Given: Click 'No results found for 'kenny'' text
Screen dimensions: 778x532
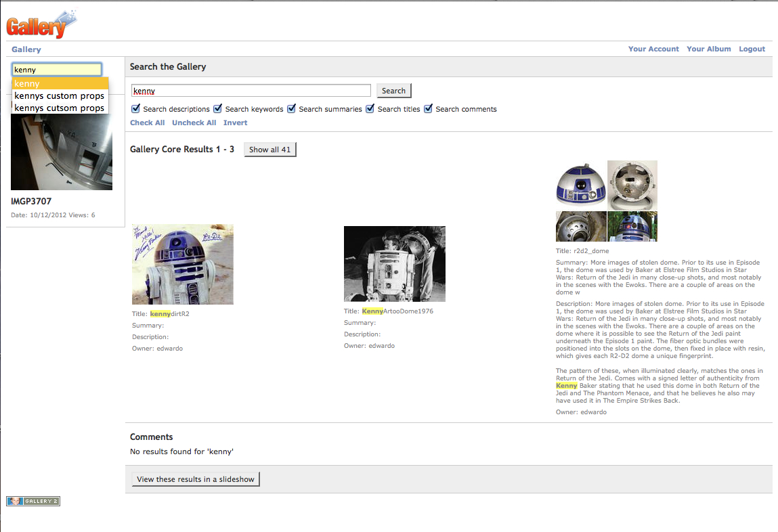Looking at the screenshot, I should 181,451.
